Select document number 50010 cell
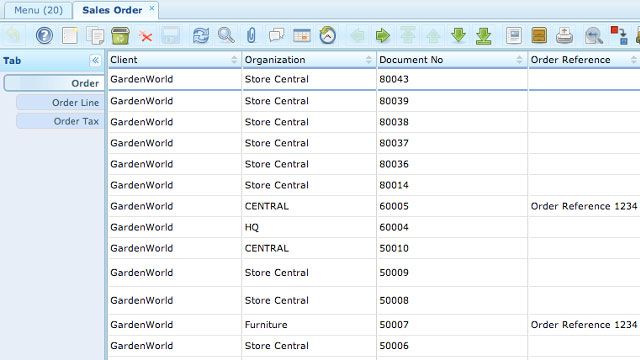Screen dimensions: 640x360 452,248
